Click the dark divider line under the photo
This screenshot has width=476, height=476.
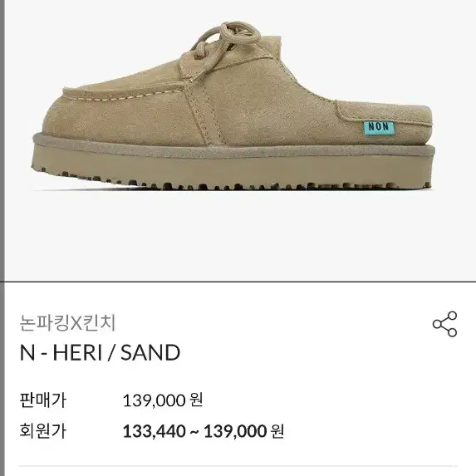(x=238, y=282)
